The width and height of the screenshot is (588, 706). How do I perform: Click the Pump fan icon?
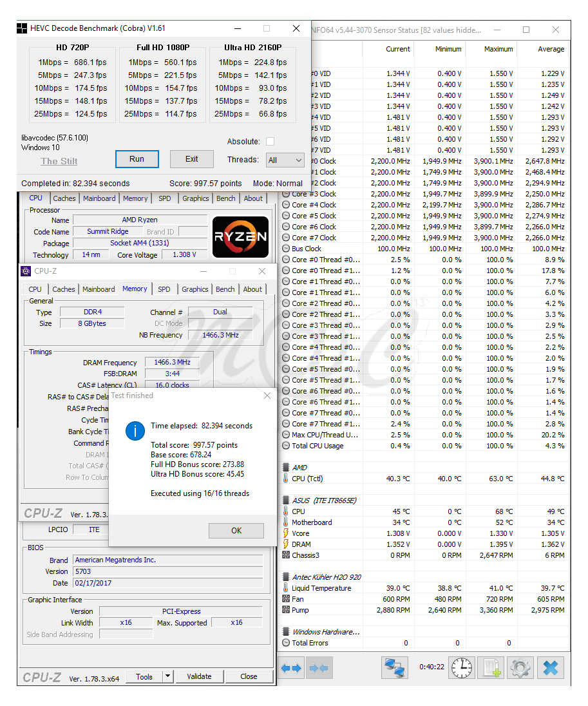pos(286,610)
